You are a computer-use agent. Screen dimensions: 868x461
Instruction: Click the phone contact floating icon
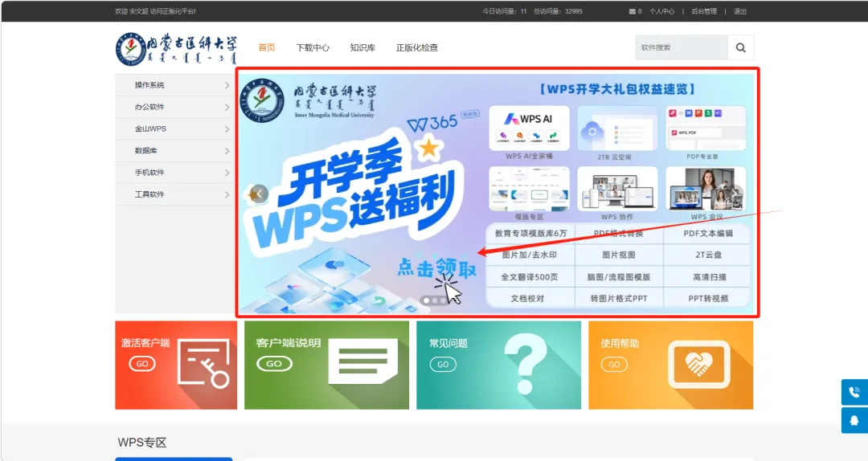pos(854,392)
